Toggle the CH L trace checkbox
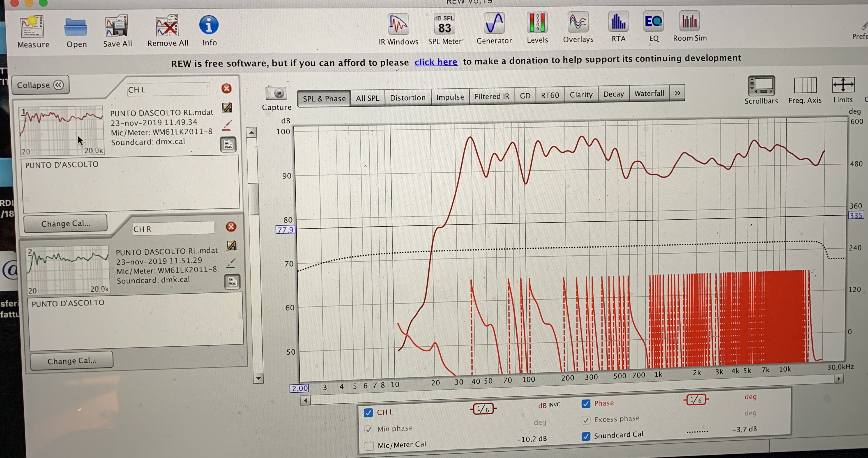This screenshot has height=458, width=868. pyautogui.click(x=368, y=412)
